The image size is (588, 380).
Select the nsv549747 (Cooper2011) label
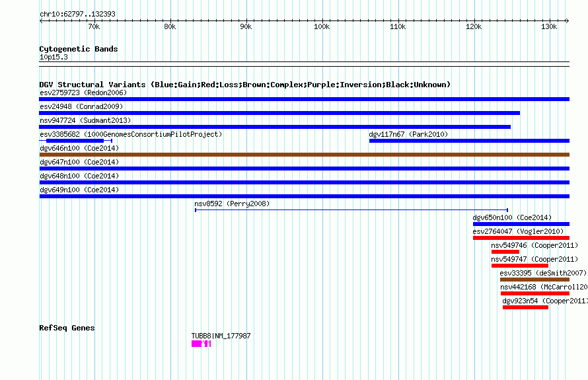(534, 259)
